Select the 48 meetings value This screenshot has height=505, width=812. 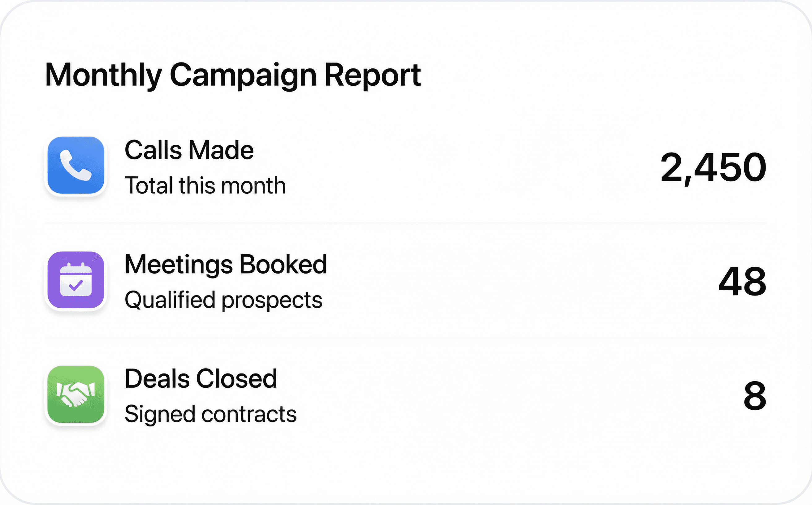pyautogui.click(x=742, y=281)
